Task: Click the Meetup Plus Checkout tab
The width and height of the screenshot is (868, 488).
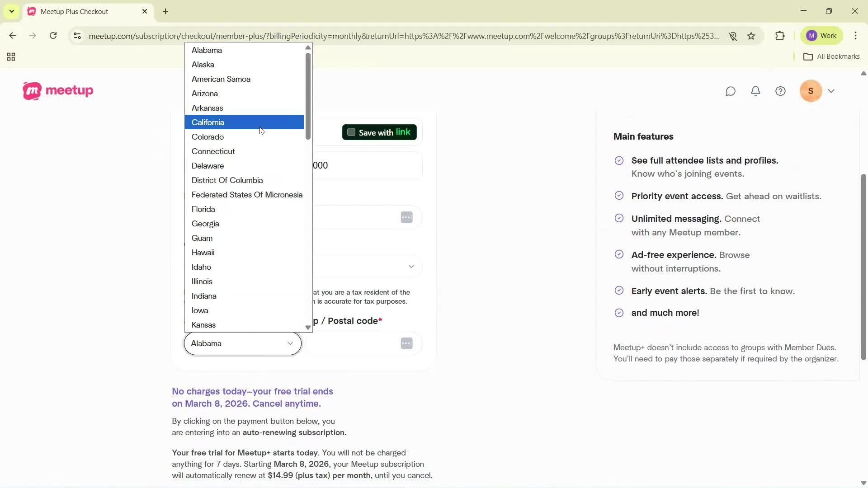Action: 80,11
